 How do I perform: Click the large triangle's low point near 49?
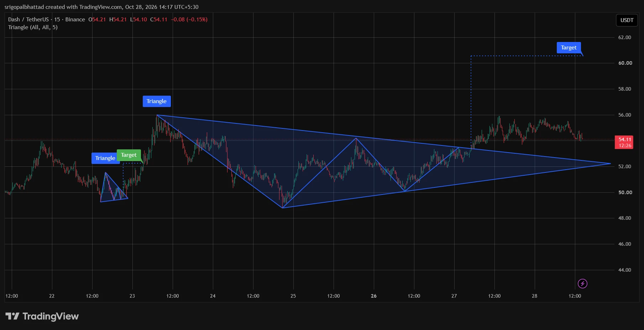click(282, 208)
